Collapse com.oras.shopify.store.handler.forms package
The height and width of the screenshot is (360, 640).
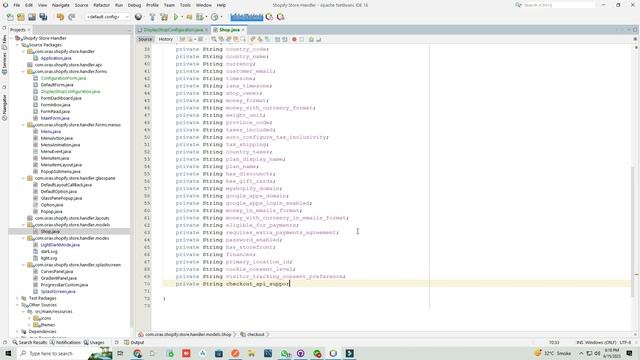23,71
